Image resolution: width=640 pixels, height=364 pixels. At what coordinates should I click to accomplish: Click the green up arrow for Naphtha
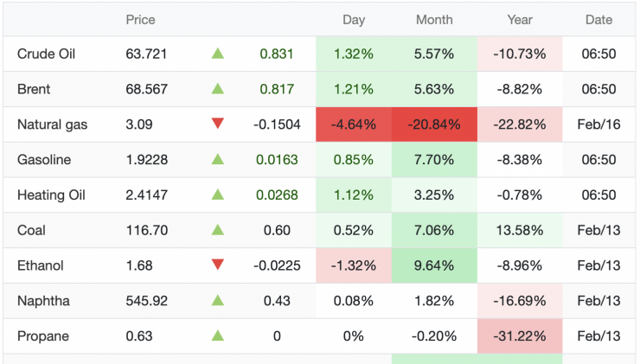coord(218,301)
